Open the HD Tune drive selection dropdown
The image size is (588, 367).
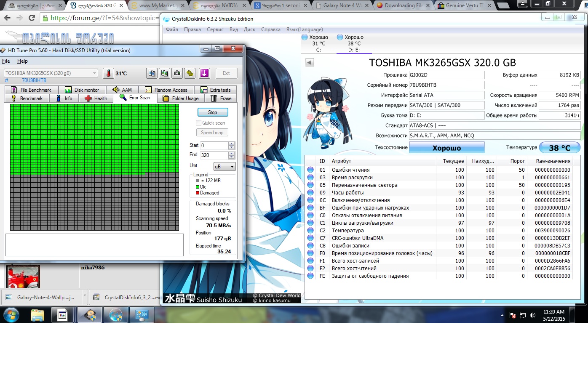pyautogui.click(x=51, y=73)
